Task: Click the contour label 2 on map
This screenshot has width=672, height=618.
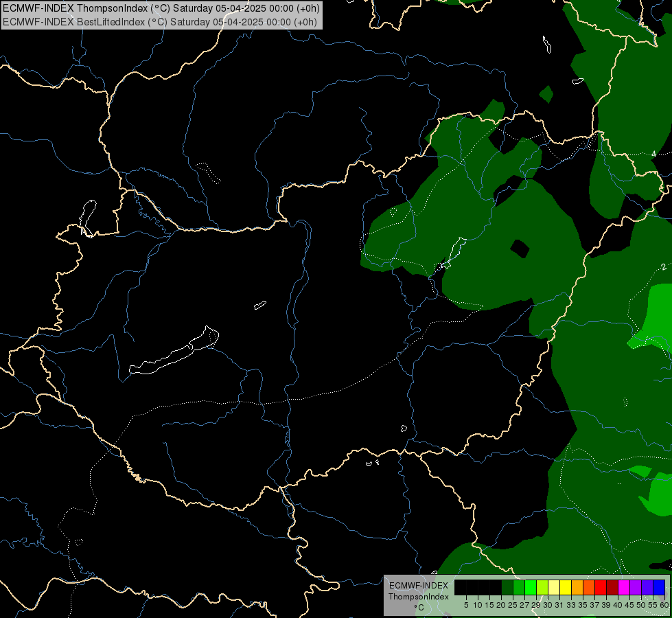Action: (664, 266)
